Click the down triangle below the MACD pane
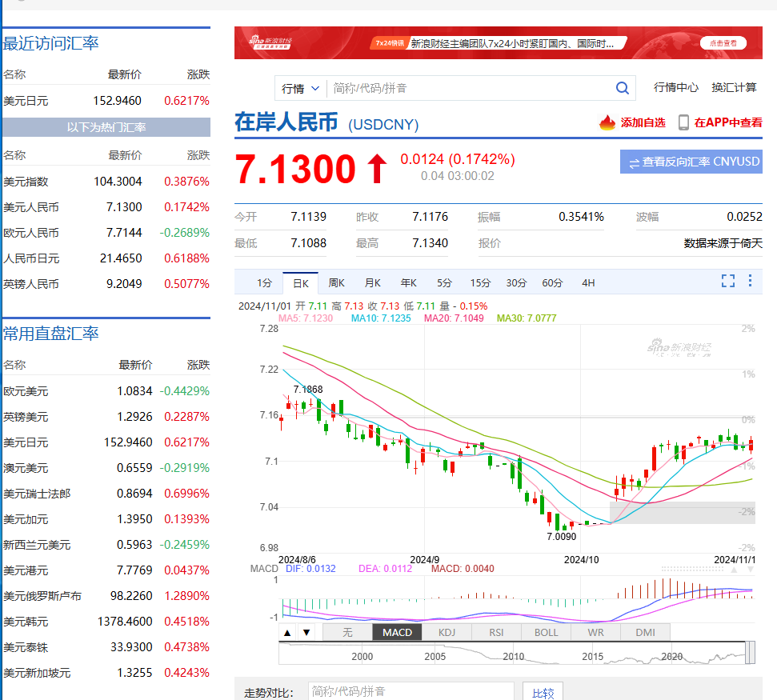777x700 pixels. point(306,633)
